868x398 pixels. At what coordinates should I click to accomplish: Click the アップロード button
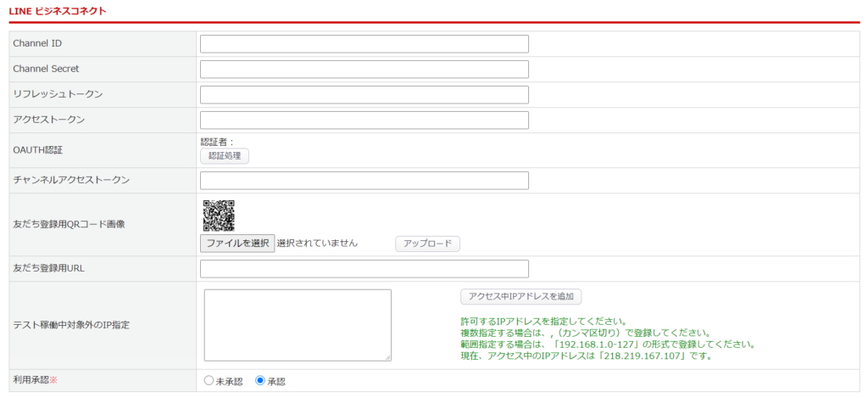(x=427, y=244)
